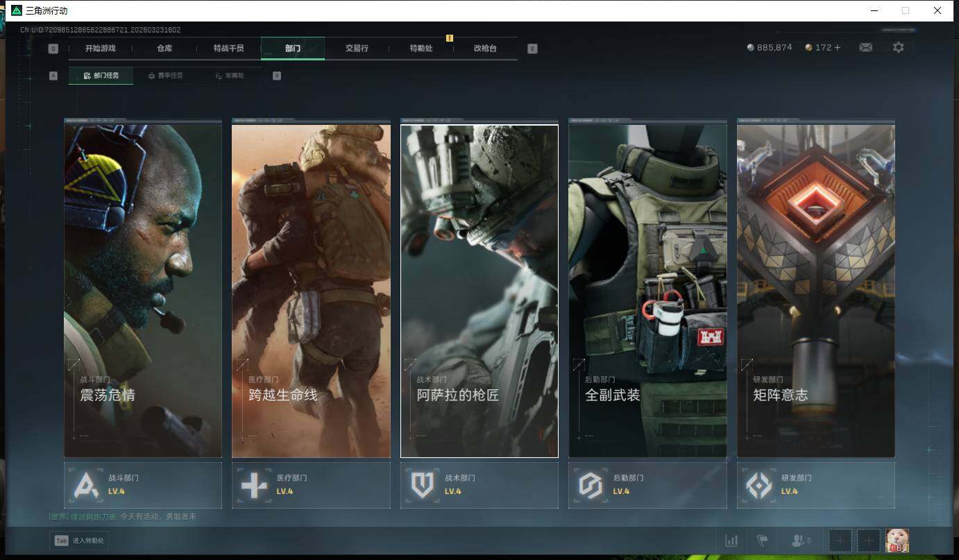This screenshot has width=959, height=560.
Task: Go to the 交易行 tab
Action: click(357, 49)
